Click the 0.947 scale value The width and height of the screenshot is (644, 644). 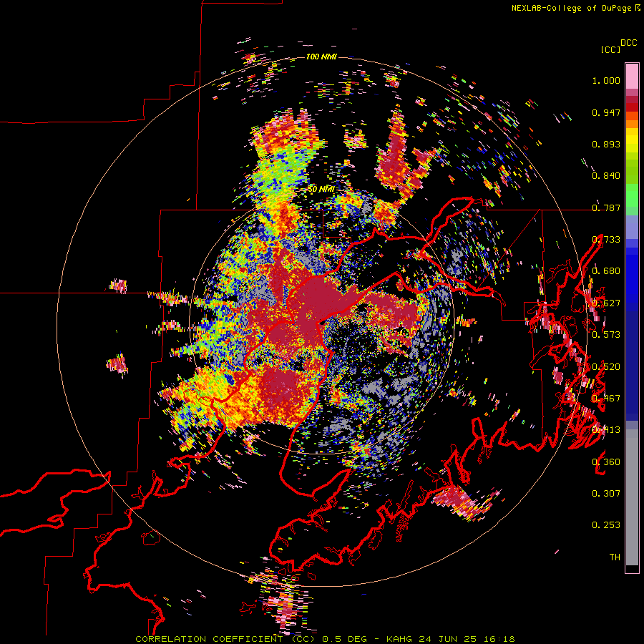click(606, 112)
